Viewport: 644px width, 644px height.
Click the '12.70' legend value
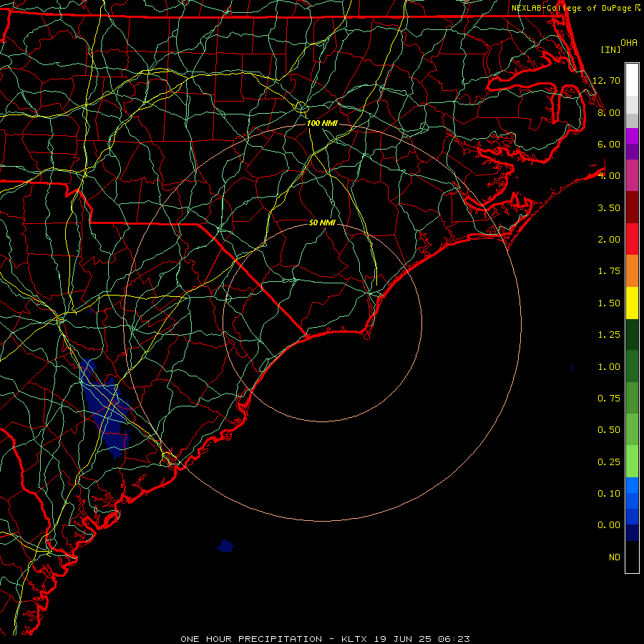[606, 80]
